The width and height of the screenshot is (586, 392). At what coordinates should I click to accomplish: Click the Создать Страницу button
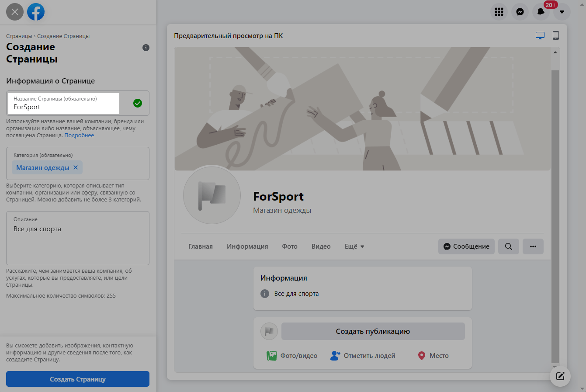tap(78, 379)
